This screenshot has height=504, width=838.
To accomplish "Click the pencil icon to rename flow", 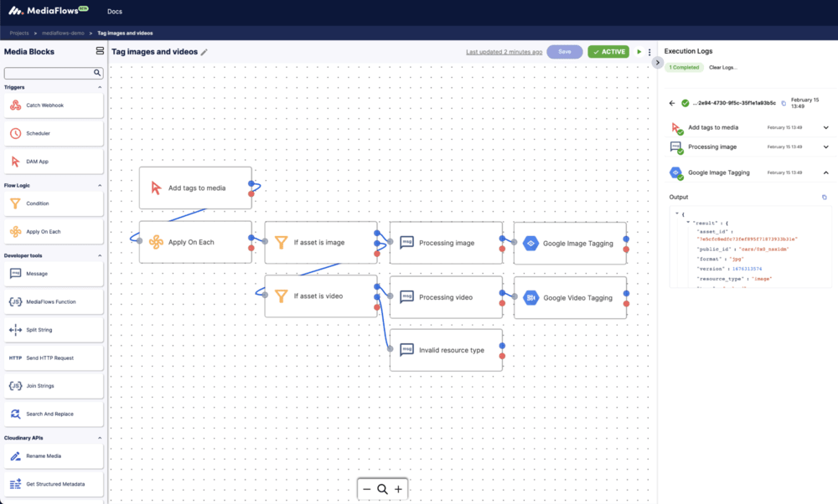I will pos(204,52).
